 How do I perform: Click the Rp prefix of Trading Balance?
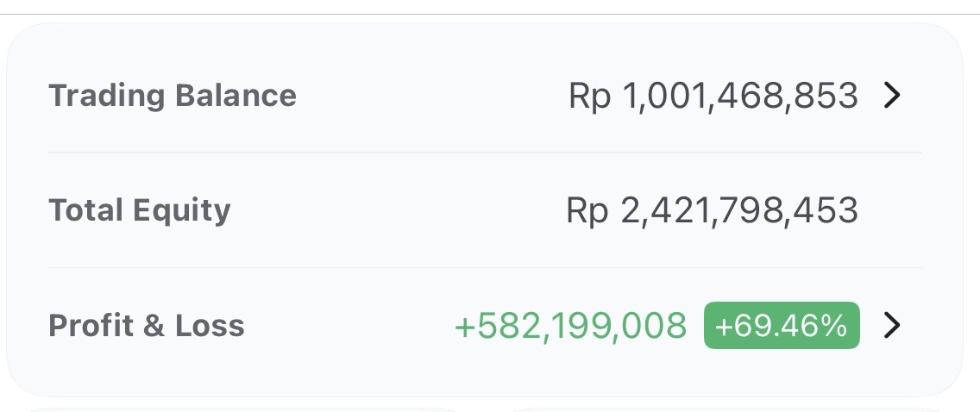click(x=589, y=96)
